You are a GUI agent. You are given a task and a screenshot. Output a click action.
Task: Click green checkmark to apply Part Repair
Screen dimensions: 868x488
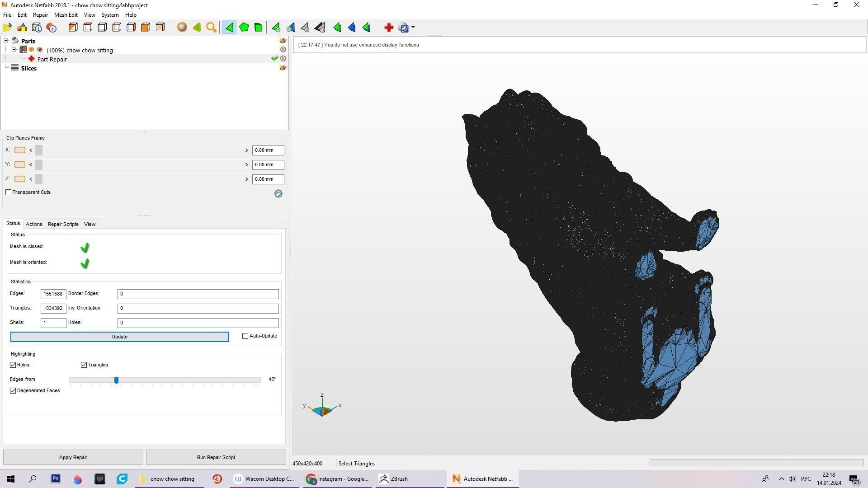coord(274,59)
